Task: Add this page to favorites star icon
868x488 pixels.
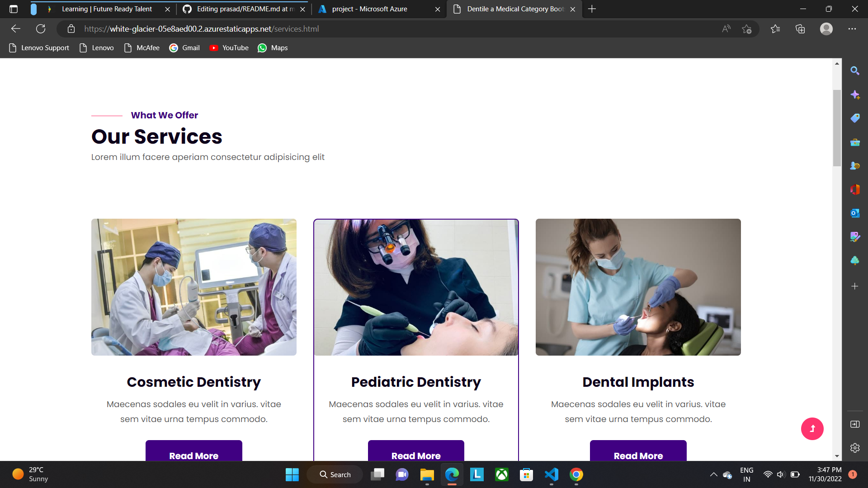Action: point(746,29)
